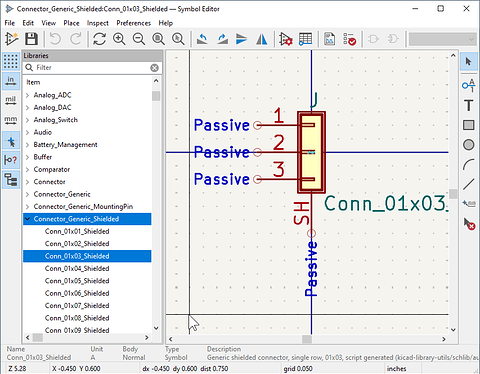Open the File menu
The height and width of the screenshot is (374, 480).
(10, 23)
